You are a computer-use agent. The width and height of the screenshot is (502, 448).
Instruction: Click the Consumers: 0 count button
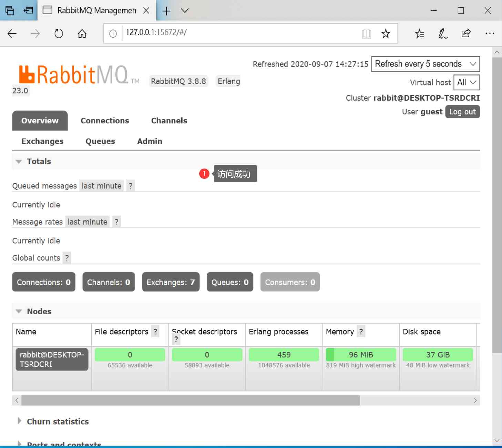coord(290,282)
